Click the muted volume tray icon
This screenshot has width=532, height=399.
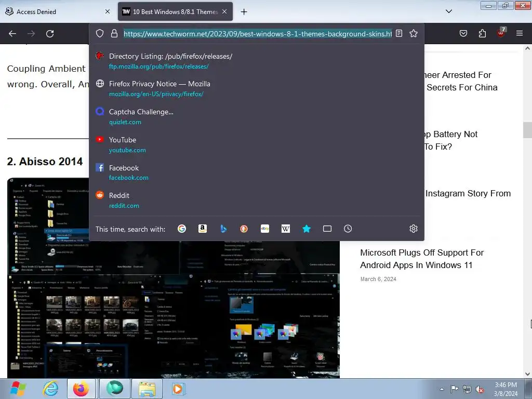point(480,389)
